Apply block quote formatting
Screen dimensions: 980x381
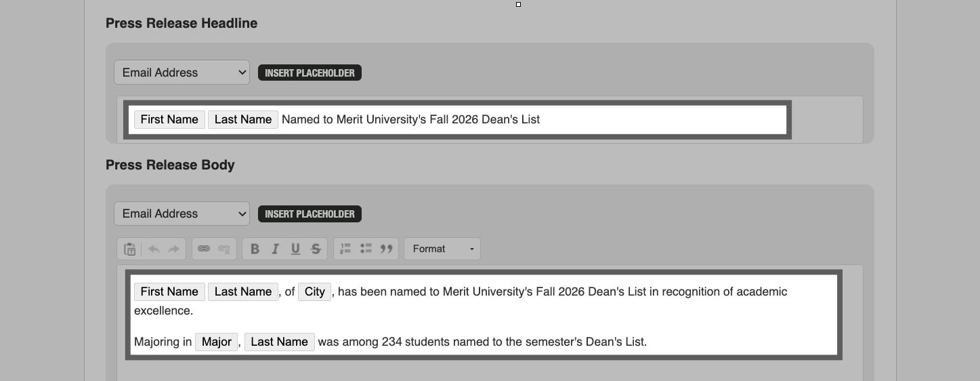pyautogui.click(x=387, y=249)
